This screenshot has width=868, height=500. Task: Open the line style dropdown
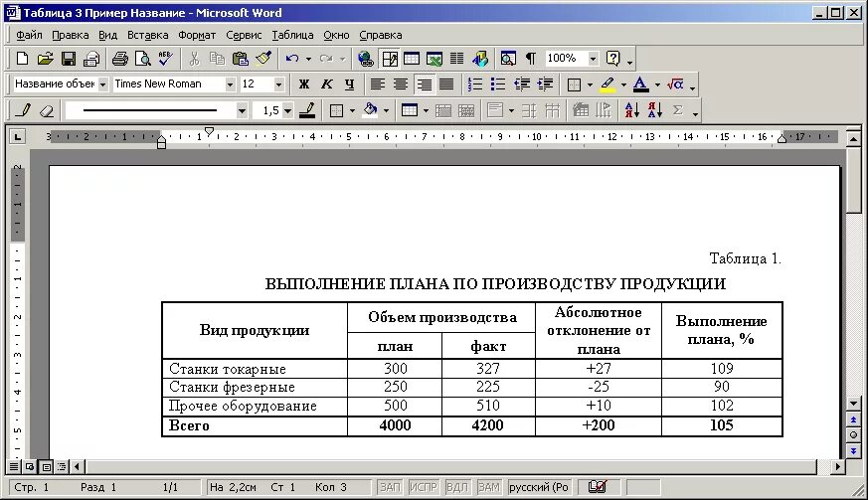coord(242,110)
